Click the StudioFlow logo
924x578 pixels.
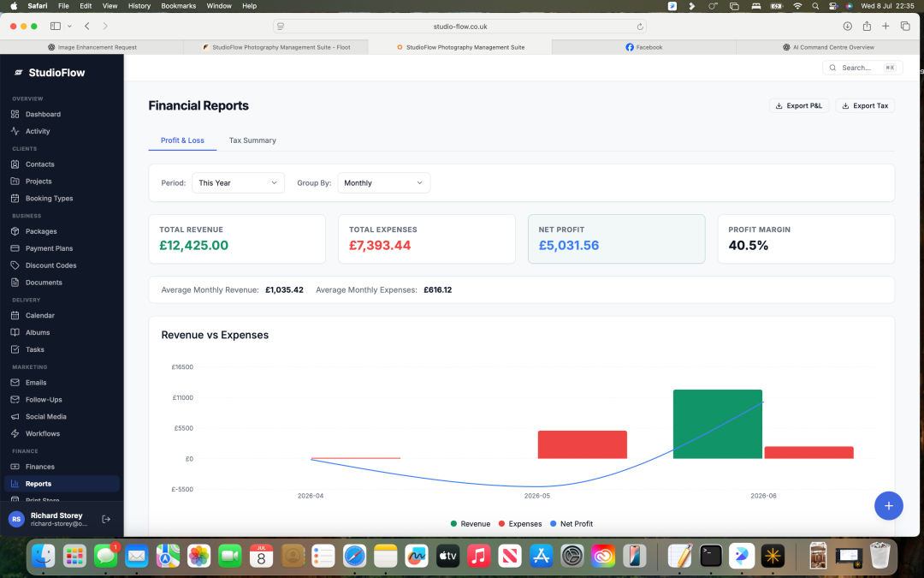pos(50,73)
